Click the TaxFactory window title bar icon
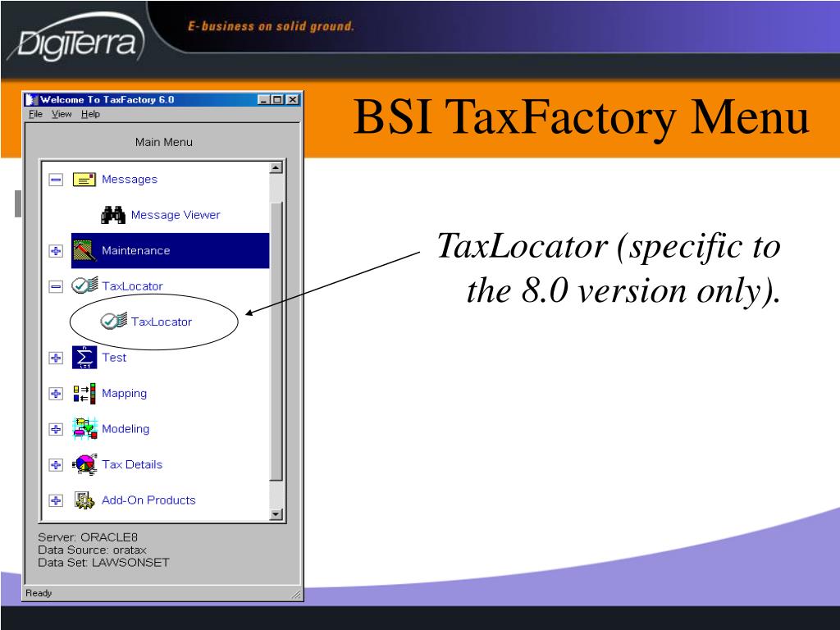This screenshot has height=630, width=840. coord(32,99)
